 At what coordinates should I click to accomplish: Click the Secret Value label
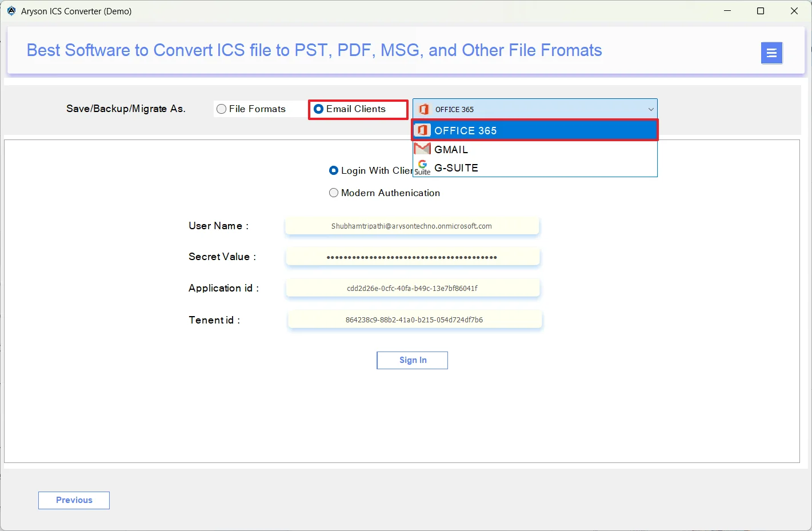[x=222, y=257]
